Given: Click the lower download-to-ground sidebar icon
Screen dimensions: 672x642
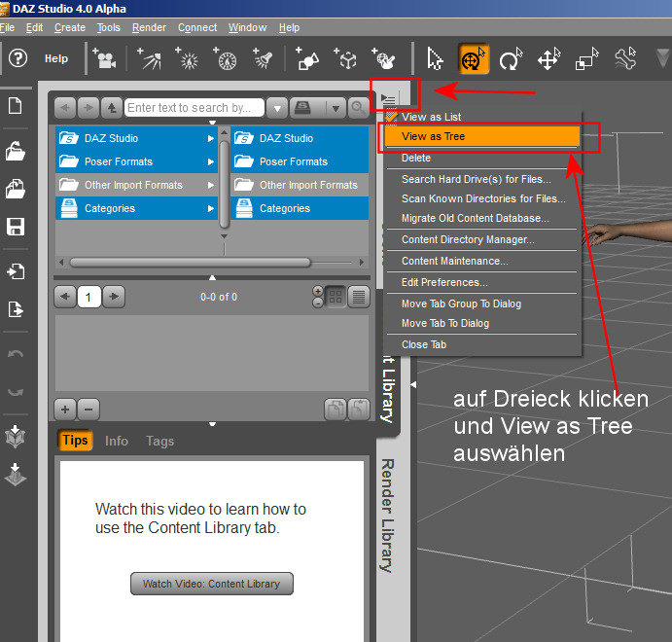Looking at the screenshot, I should coord(16,475).
